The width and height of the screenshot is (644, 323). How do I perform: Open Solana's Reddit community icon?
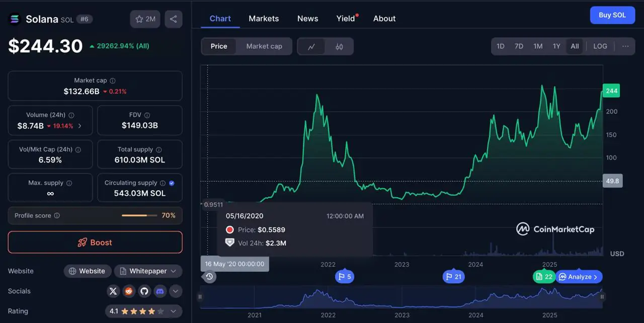[x=129, y=291]
